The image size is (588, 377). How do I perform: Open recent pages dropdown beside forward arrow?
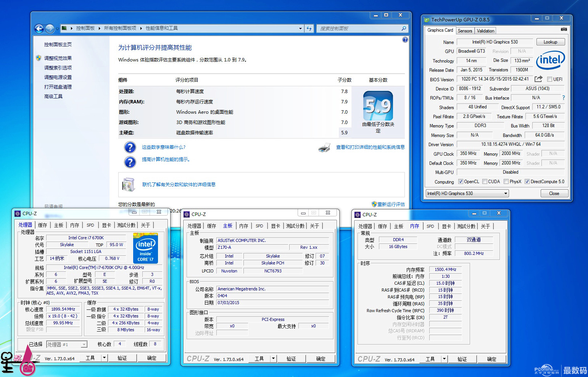point(58,29)
